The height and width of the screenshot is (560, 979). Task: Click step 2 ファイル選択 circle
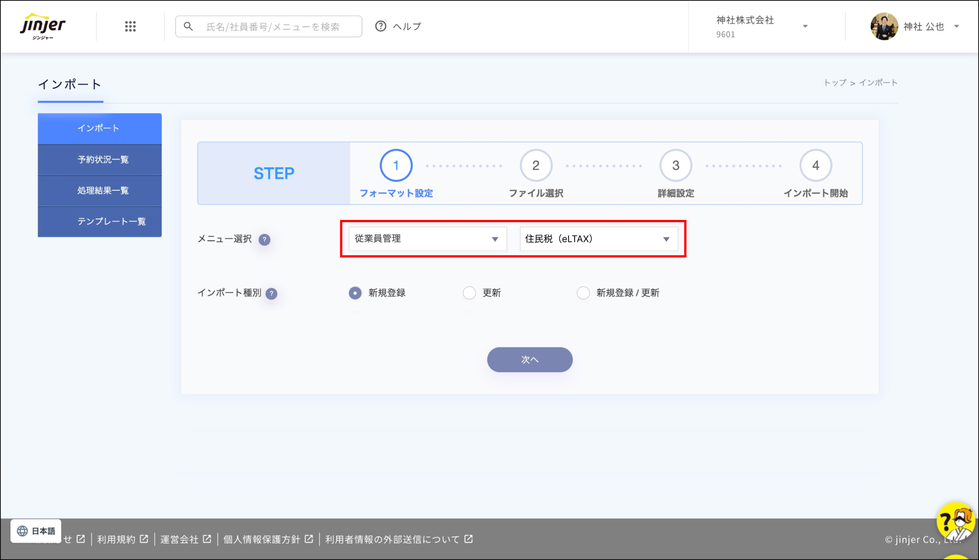click(536, 165)
